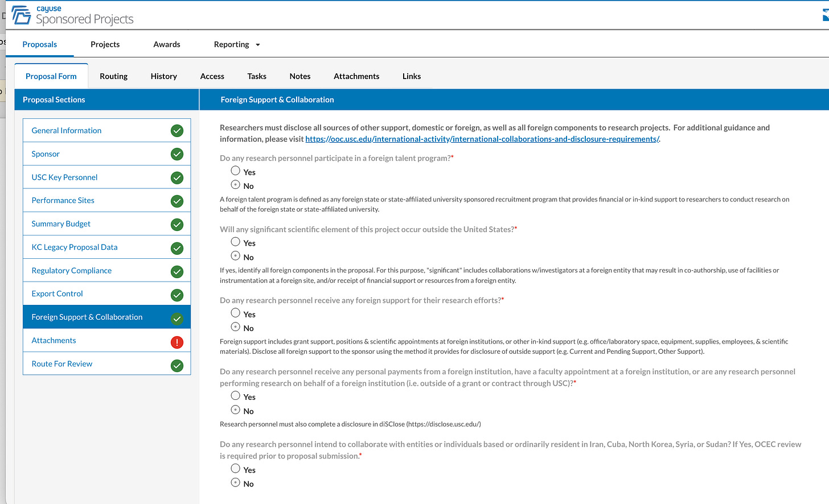Open the USC Key Personnel section
The height and width of the screenshot is (504, 829).
pyautogui.click(x=106, y=177)
